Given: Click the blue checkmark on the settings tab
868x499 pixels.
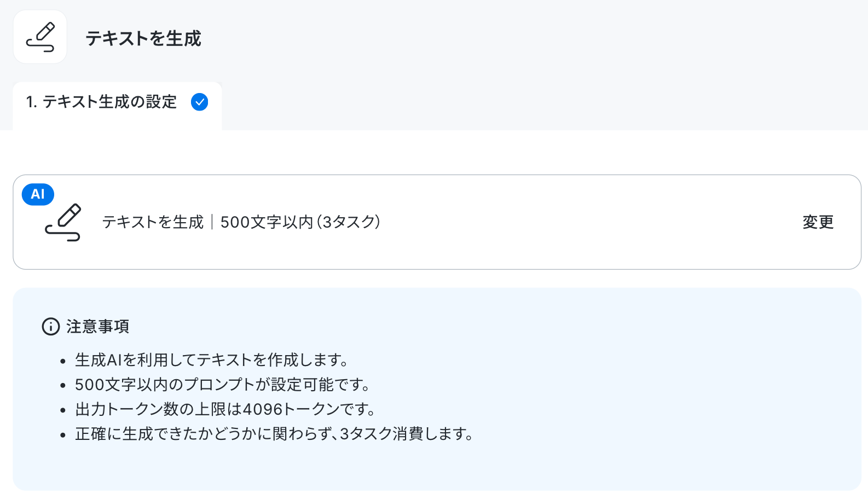Looking at the screenshot, I should (199, 102).
